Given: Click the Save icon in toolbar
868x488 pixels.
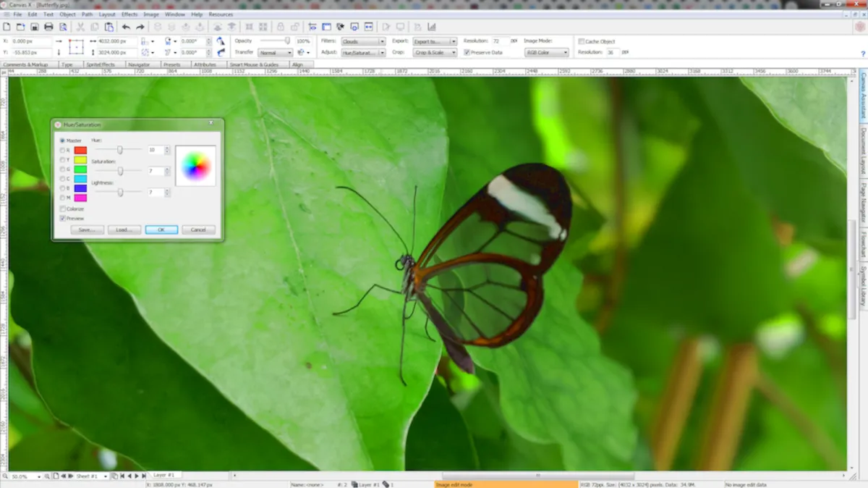Looking at the screenshot, I should 34,27.
